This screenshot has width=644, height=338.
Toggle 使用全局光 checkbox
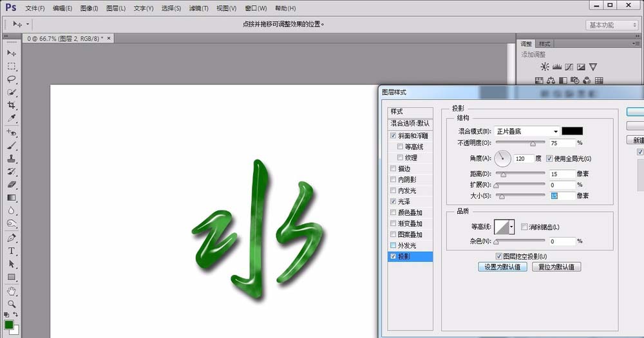[x=549, y=158]
